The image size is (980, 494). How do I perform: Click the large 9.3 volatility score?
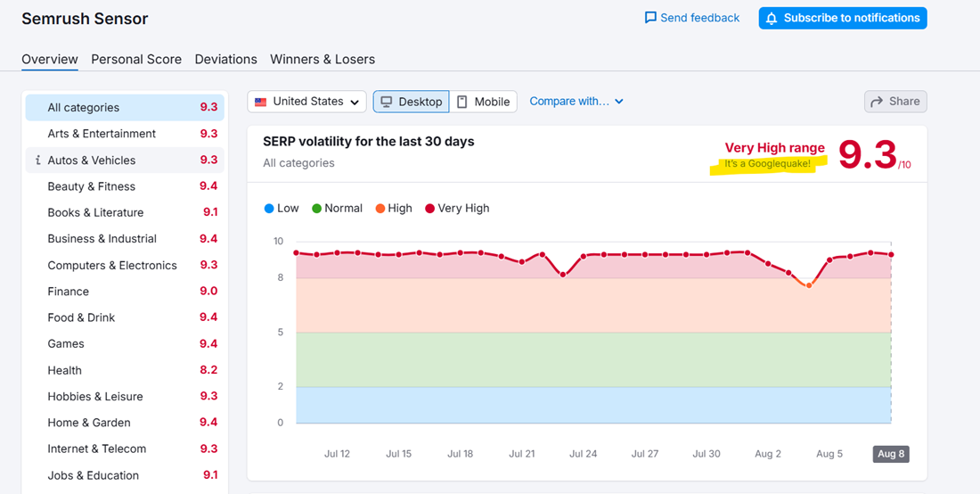868,154
